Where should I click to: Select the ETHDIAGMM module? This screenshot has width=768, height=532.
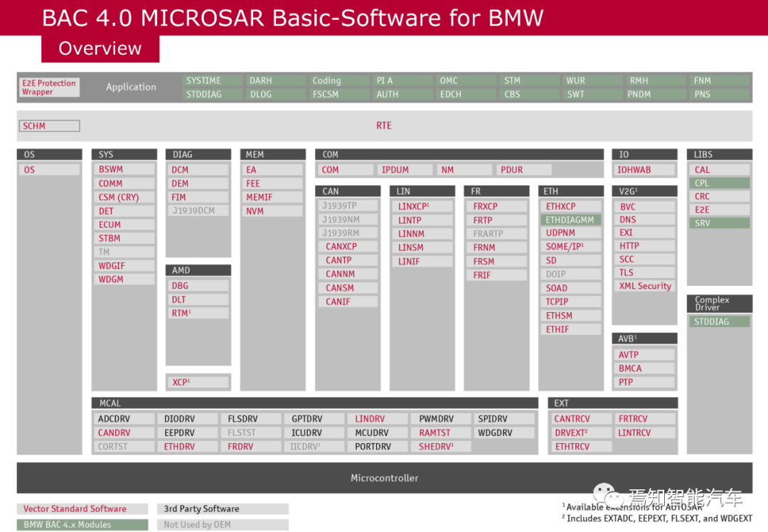pyautogui.click(x=571, y=220)
